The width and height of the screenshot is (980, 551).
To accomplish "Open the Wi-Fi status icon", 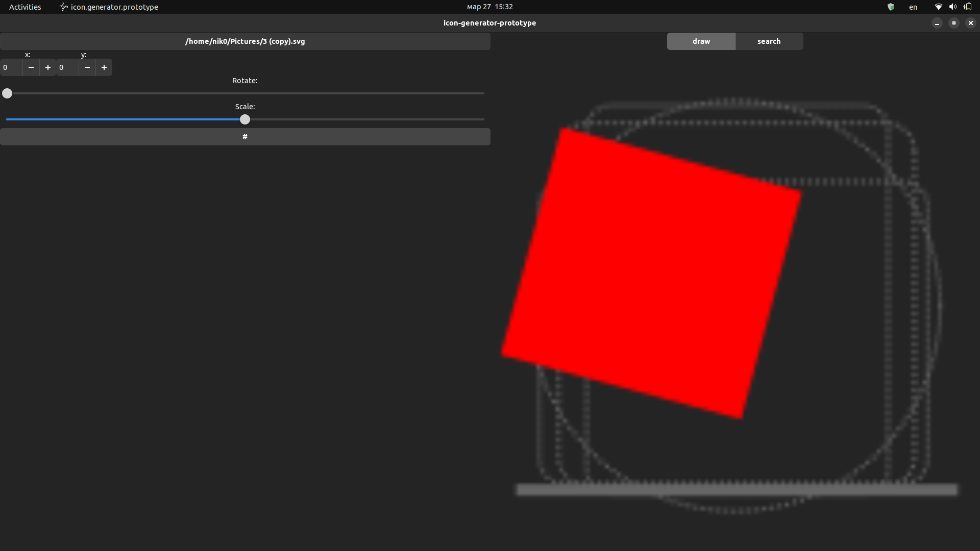I will (938, 7).
